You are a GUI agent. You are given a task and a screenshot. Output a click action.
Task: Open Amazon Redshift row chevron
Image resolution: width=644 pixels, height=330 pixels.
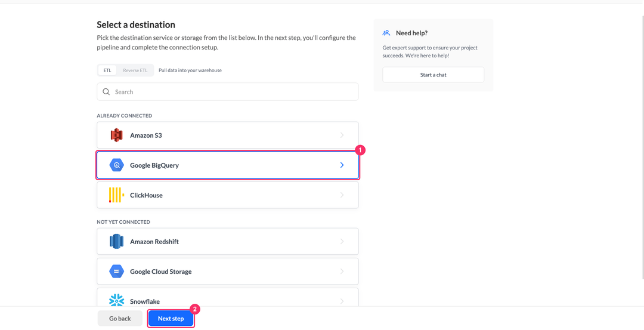342,242
